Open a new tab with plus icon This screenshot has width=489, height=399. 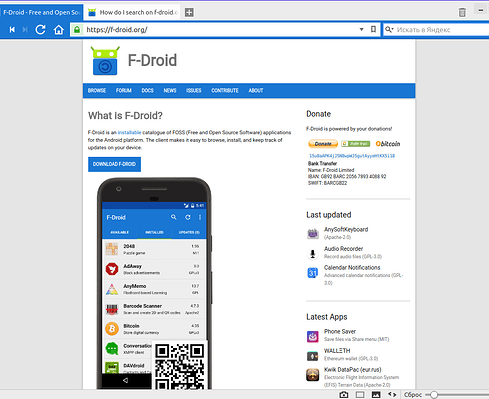tap(189, 12)
